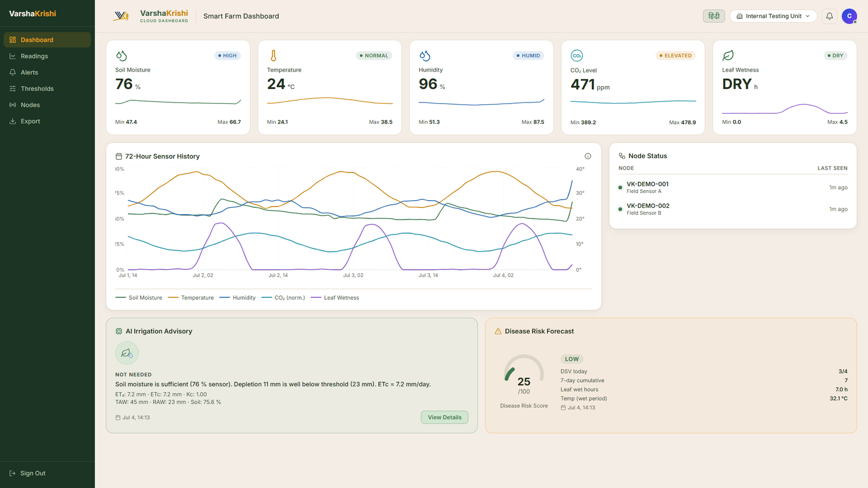The height and width of the screenshot is (488, 868).
Task: Click the ELEVATED status badge
Action: click(675, 55)
